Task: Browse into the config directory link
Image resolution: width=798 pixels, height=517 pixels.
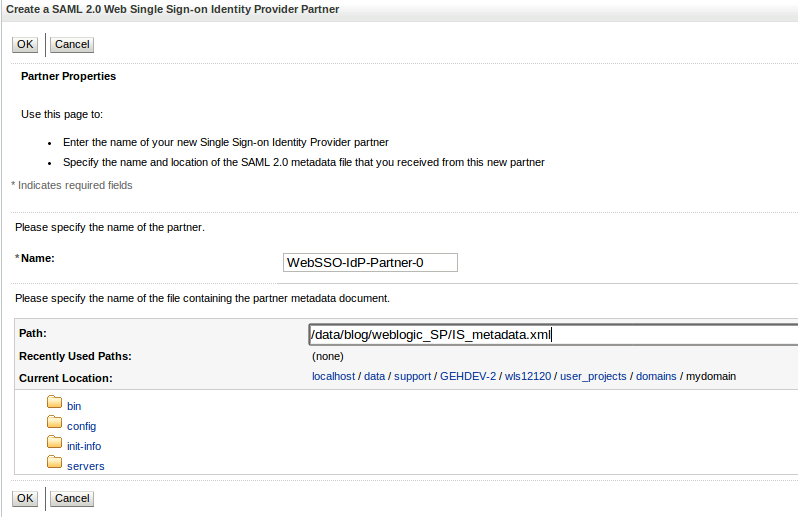Action: coord(81,426)
